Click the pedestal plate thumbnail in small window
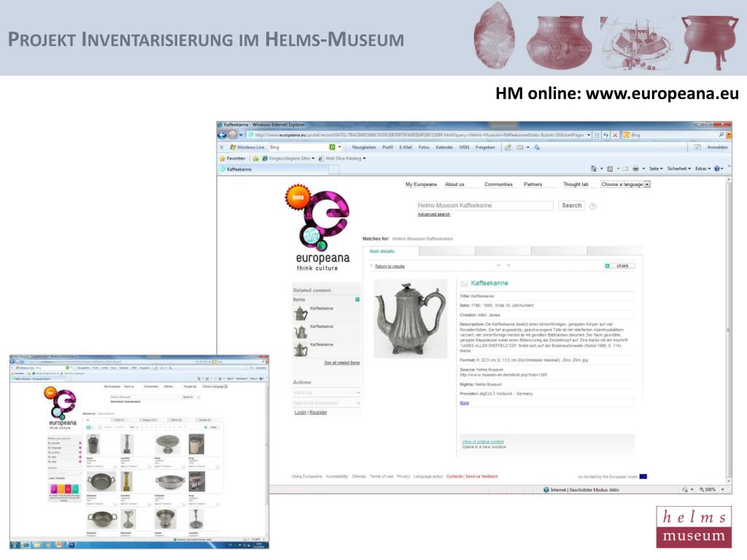The image size is (747, 560). (168, 444)
